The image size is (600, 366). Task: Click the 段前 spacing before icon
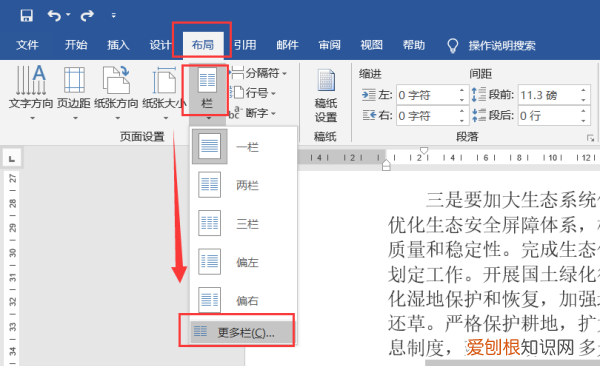point(479,95)
